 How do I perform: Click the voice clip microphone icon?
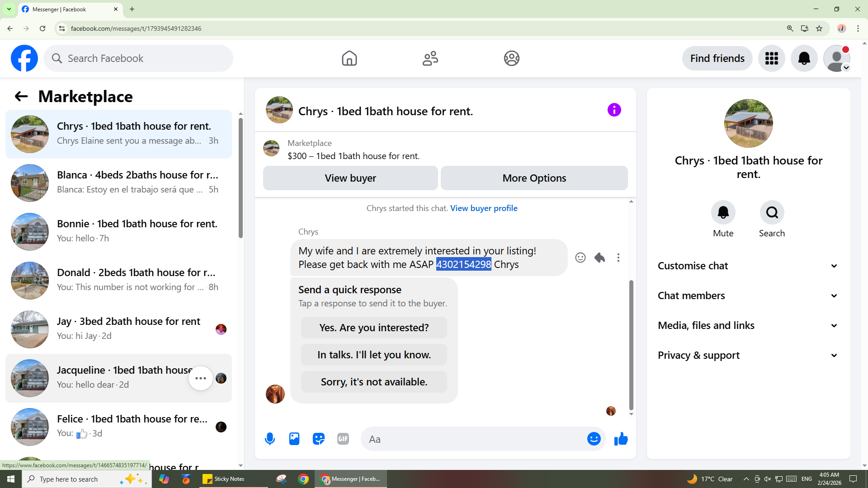(x=270, y=439)
